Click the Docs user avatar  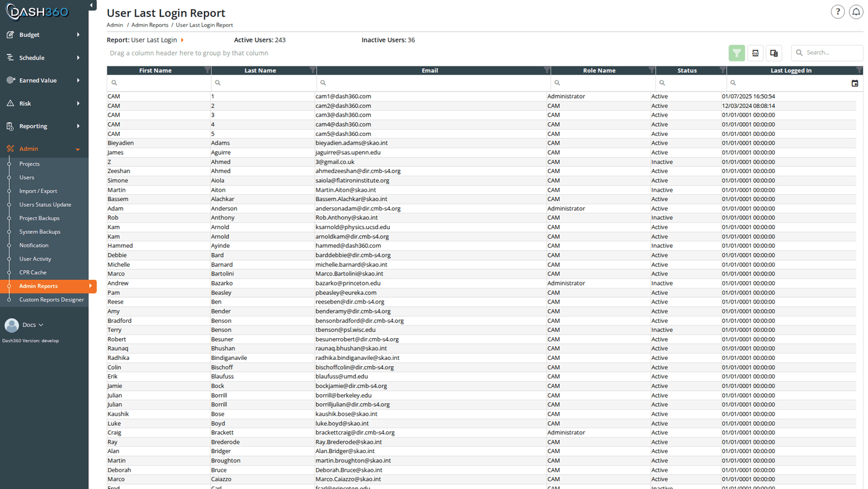pyautogui.click(x=12, y=325)
